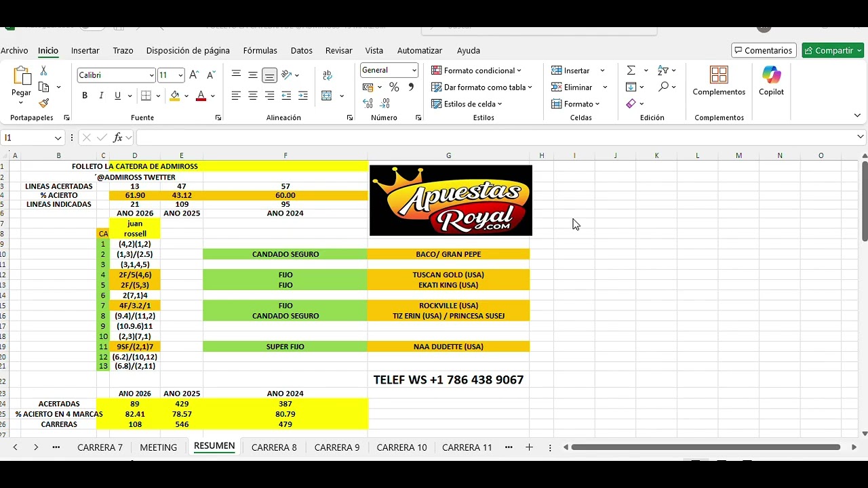
Task: Click the Pegar paste clipboard icon
Action: [x=21, y=75]
